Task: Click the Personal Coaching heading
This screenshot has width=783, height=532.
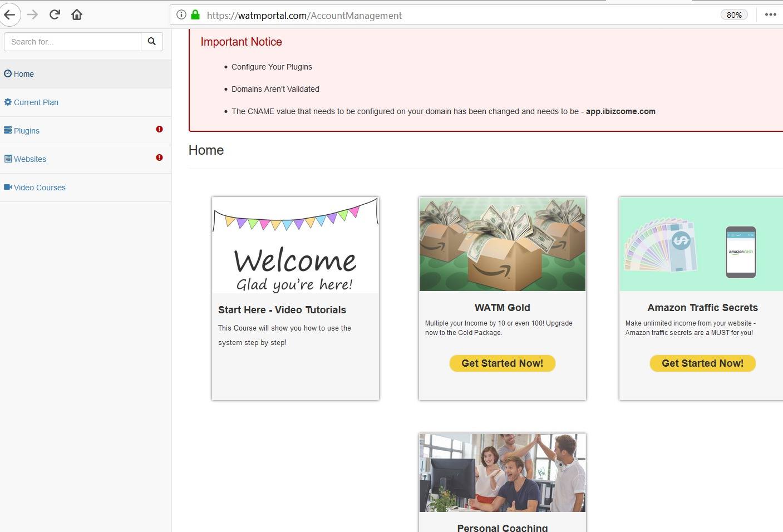Action: point(503,528)
